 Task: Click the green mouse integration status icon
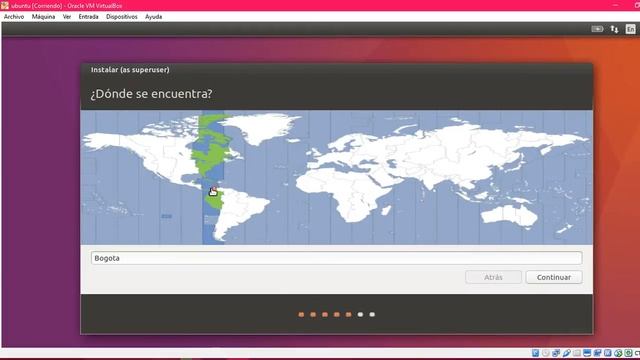point(618,353)
